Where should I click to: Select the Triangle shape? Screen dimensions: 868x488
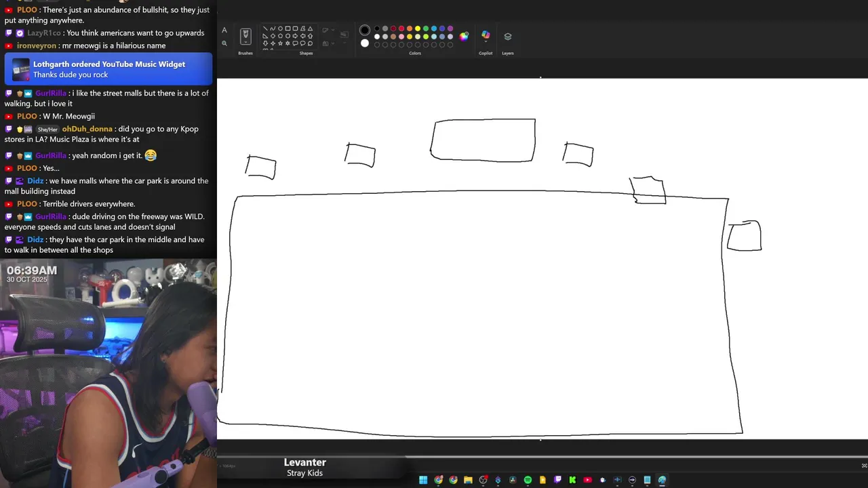(311, 28)
